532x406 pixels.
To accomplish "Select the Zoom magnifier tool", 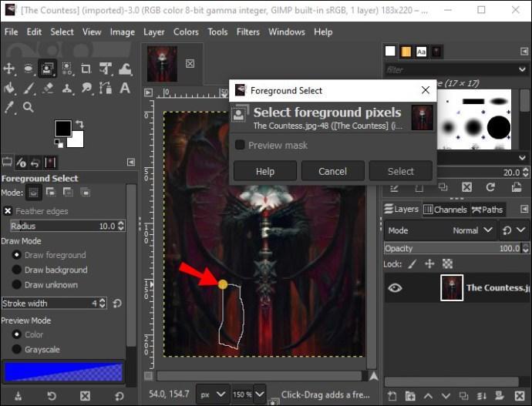I will tap(29, 107).
